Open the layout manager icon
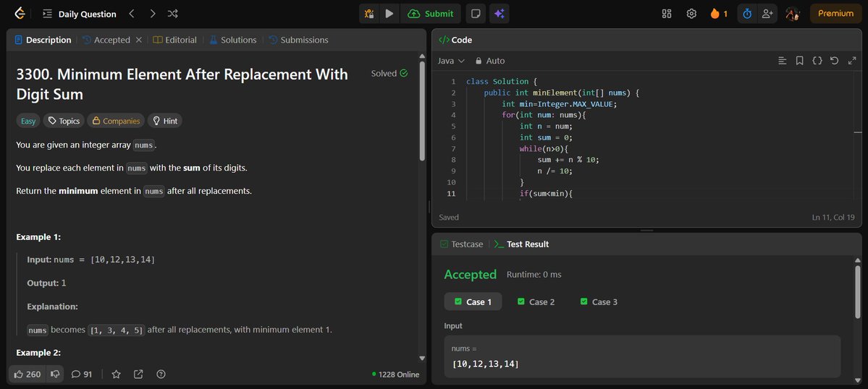868x389 pixels. click(x=667, y=14)
